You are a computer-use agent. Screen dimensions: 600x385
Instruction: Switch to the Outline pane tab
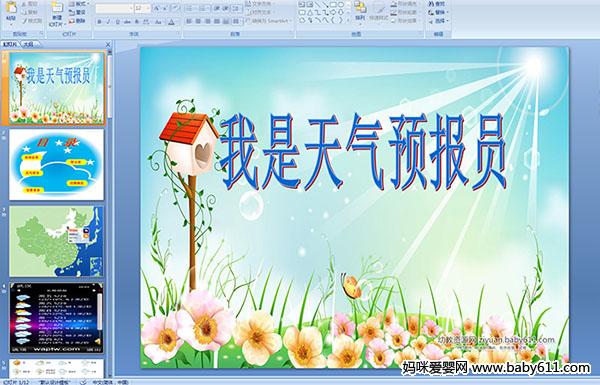point(28,44)
